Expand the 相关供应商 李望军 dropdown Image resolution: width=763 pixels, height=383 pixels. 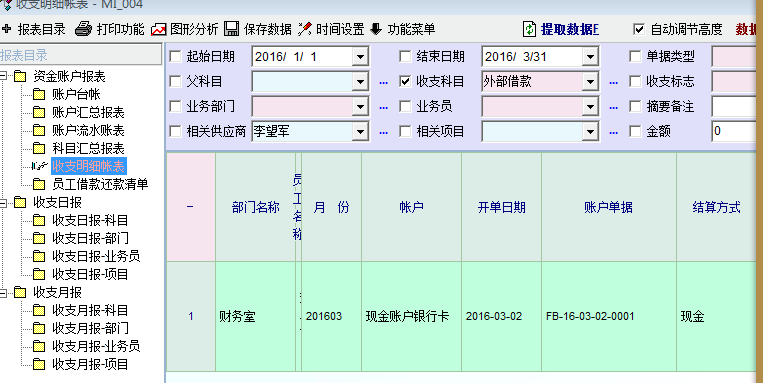[x=360, y=131]
